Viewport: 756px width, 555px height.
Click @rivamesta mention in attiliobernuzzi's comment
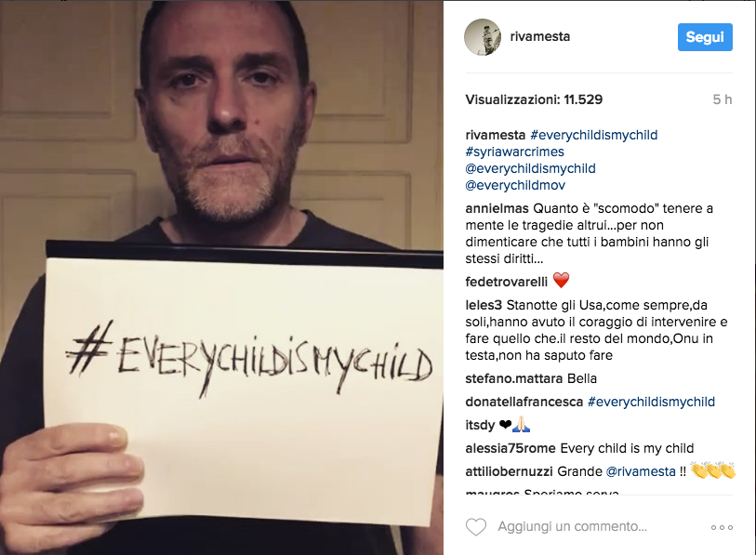641,471
